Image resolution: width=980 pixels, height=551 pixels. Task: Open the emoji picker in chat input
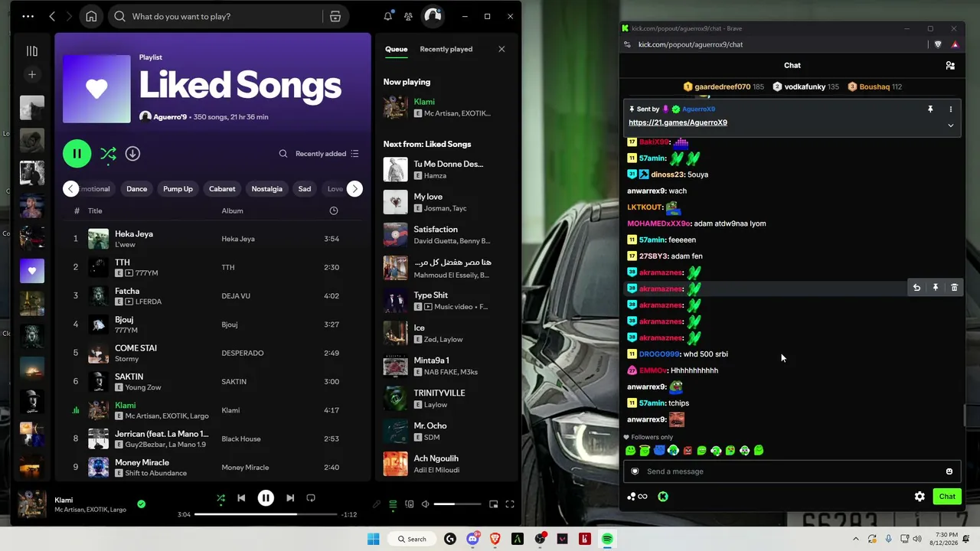[x=949, y=471]
